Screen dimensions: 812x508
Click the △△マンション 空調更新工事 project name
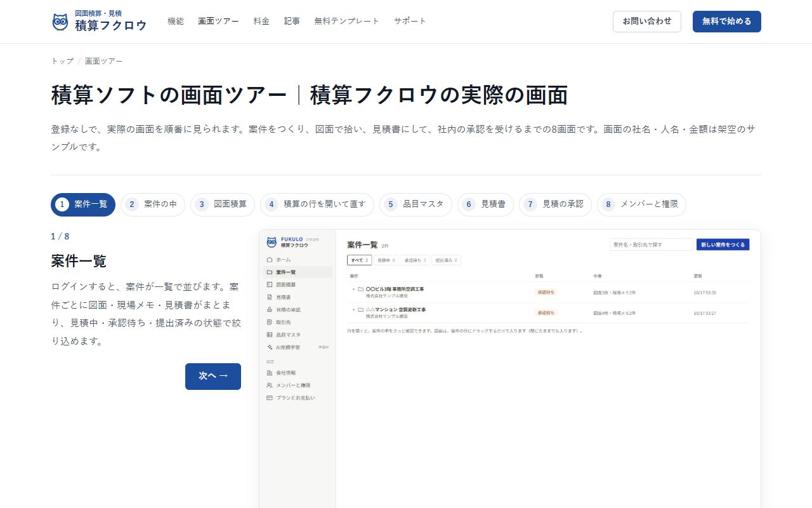pos(396,310)
